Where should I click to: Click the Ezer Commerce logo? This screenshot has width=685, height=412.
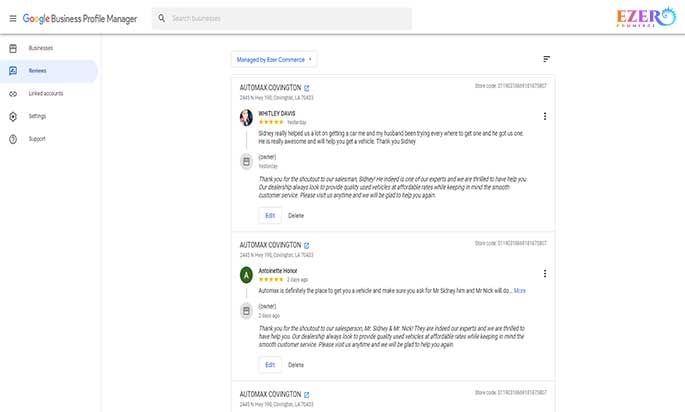(646, 17)
